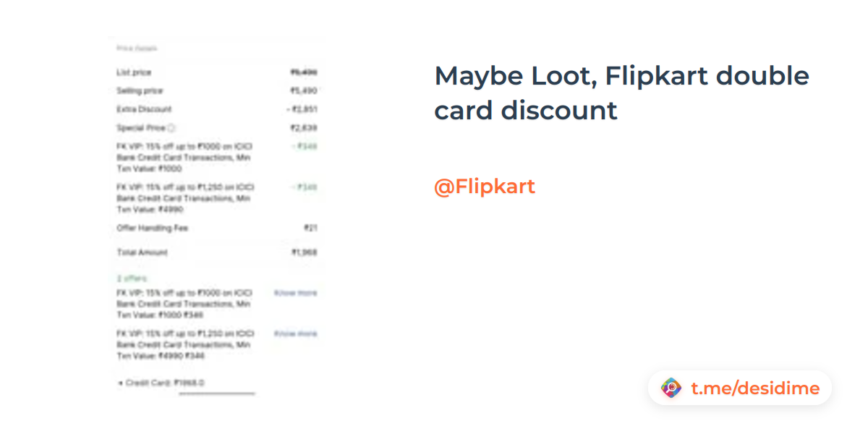The width and height of the screenshot is (868, 434).
Task: Click the DesiDime magnifier logo icon
Action: [x=671, y=388]
